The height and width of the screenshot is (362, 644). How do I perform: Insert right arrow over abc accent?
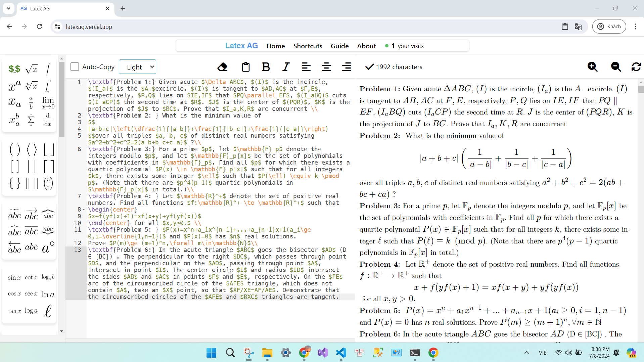[x=32, y=214]
